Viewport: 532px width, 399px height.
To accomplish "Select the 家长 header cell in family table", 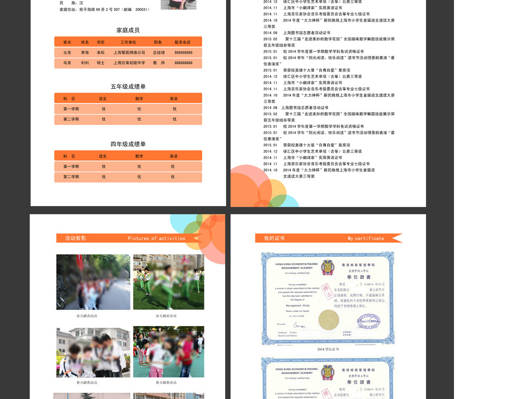I will point(67,42).
